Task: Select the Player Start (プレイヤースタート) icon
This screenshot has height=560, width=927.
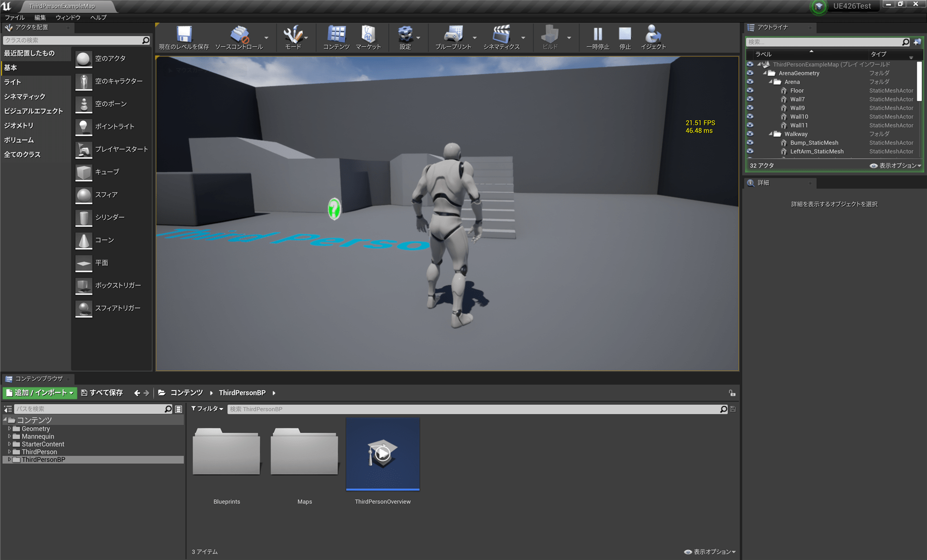Action: (x=84, y=150)
